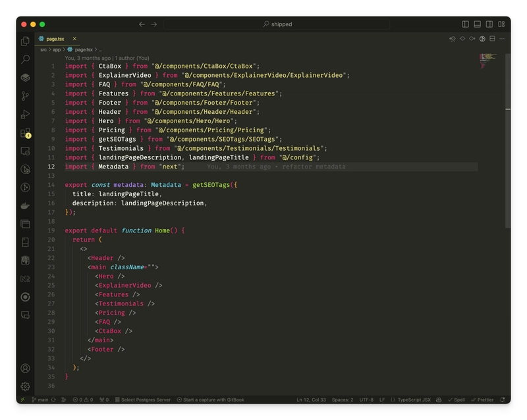Open errors and warnings count
Screen dimensions: 527x420
[83, 400]
